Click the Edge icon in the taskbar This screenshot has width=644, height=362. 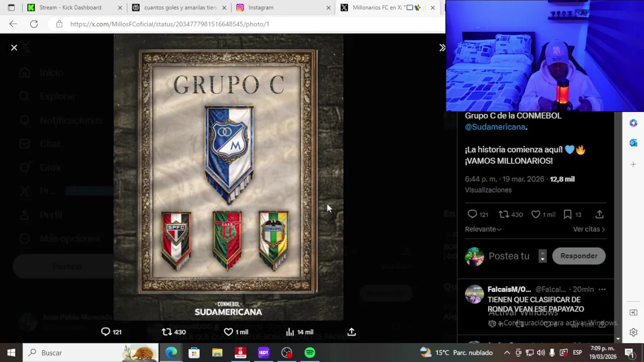pyautogui.click(x=171, y=352)
